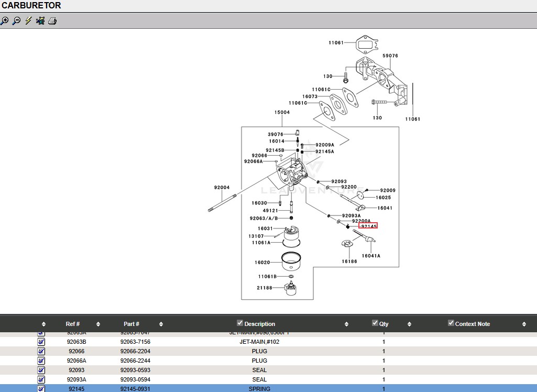Sort by Part # using right arrows

pos(161,324)
